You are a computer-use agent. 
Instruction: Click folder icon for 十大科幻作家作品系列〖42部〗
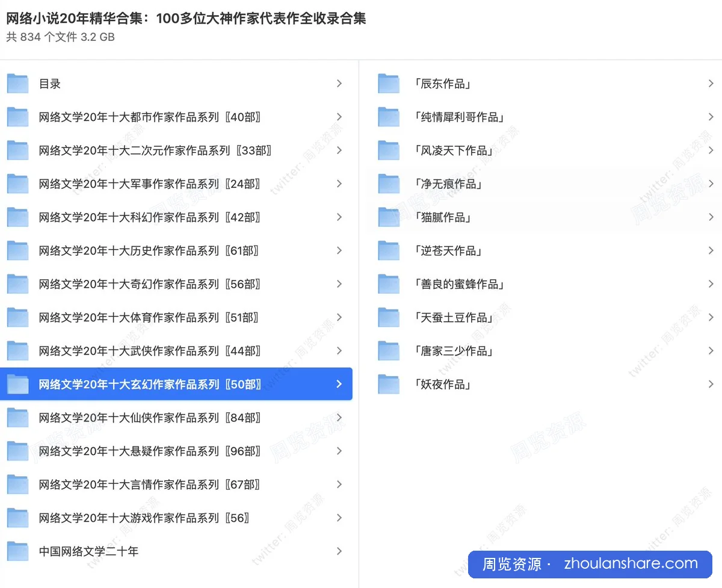click(18, 217)
